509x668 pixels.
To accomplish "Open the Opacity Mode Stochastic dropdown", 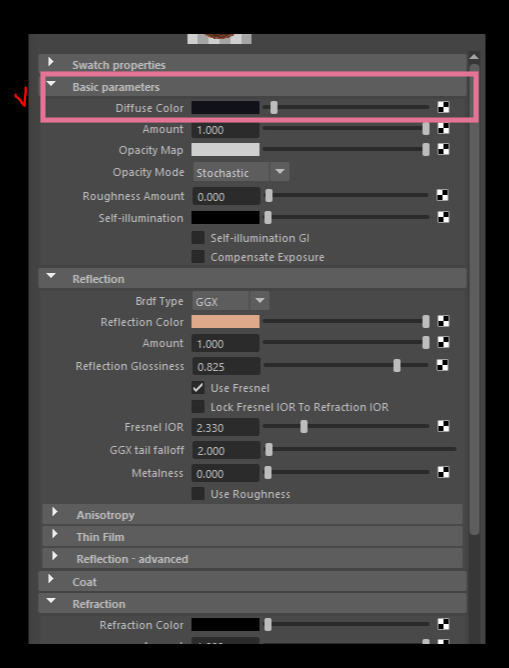I will 241,172.
